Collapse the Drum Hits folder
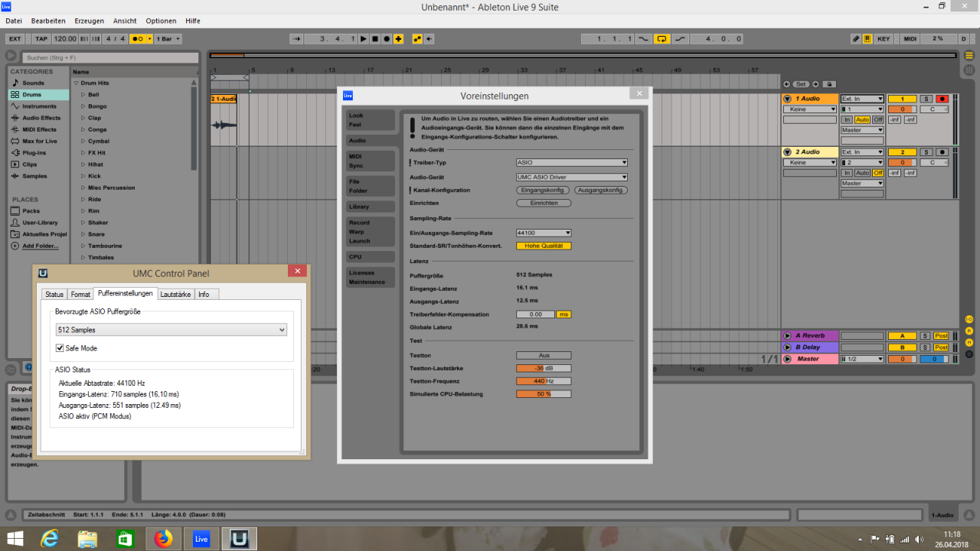Image resolution: width=980 pixels, height=551 pixels. [77, 83]
